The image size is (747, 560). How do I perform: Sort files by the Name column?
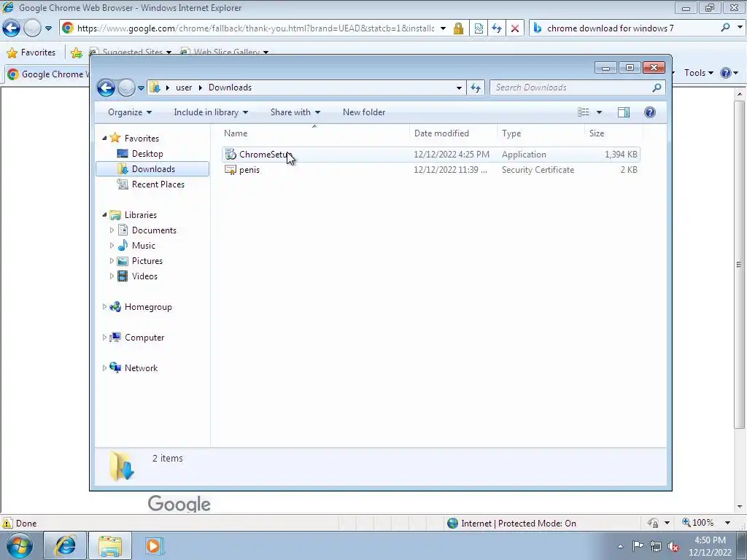314,133
